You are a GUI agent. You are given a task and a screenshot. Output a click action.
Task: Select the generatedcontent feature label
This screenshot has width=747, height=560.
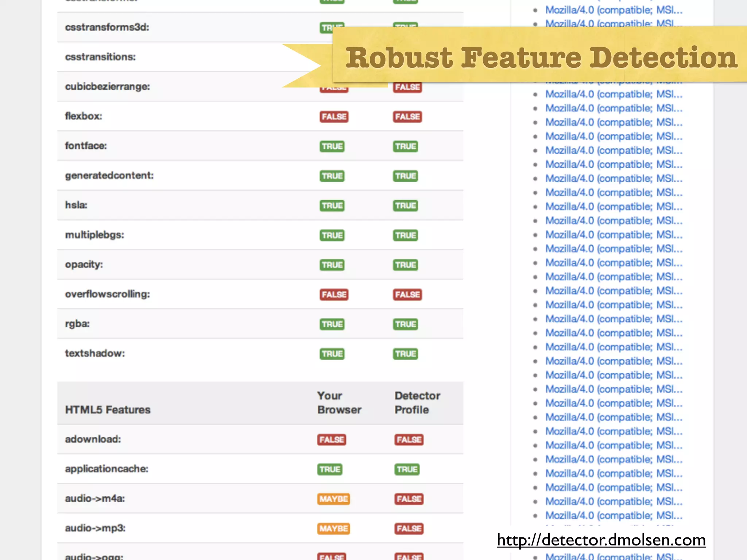pyautogui.click(x=109, y=176)
